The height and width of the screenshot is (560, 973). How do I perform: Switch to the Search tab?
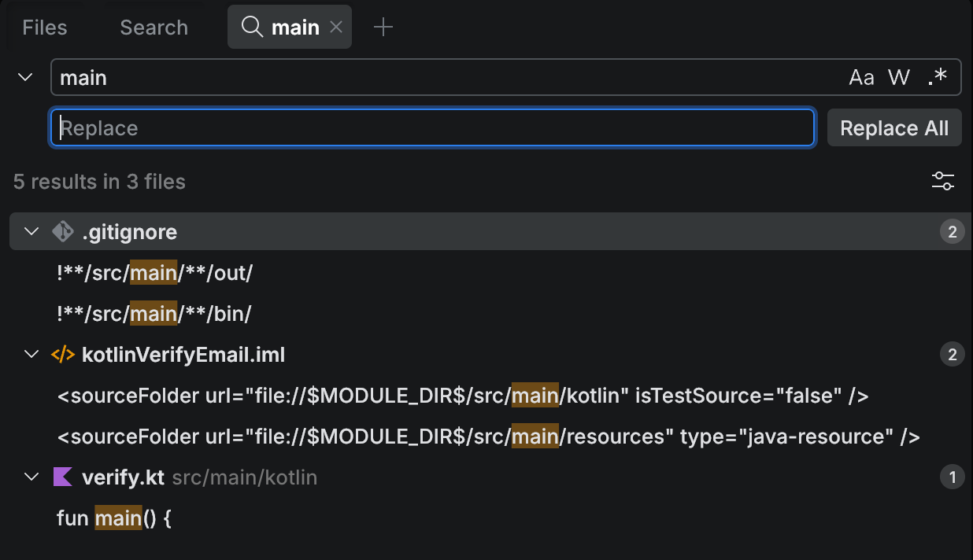[154, 27]
